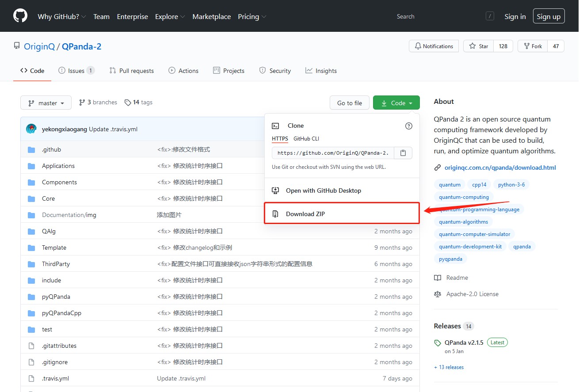Screen dimensions: 579x392
Task: Select the HTTPS clone tab
Action: coord(280,139)
